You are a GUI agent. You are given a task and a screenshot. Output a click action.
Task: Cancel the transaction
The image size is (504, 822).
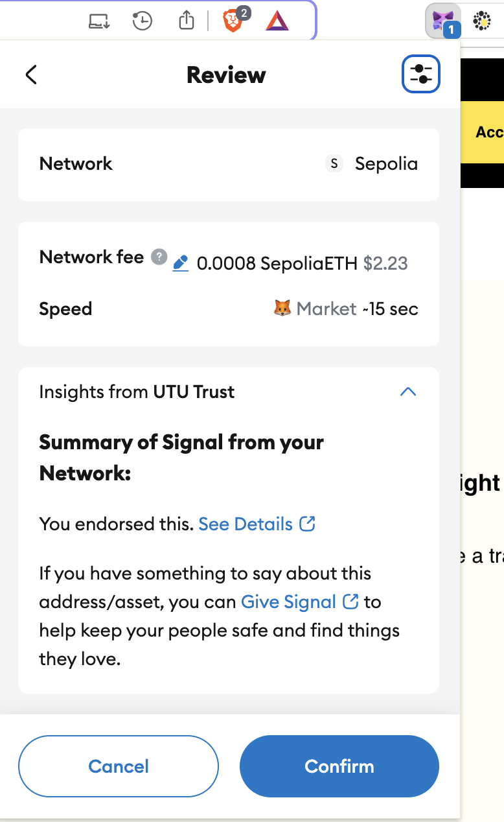119,766
